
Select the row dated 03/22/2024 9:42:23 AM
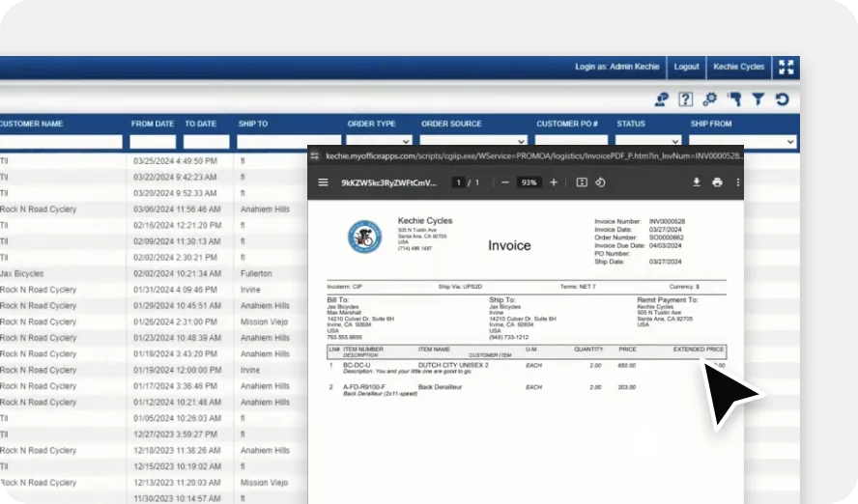154,177
